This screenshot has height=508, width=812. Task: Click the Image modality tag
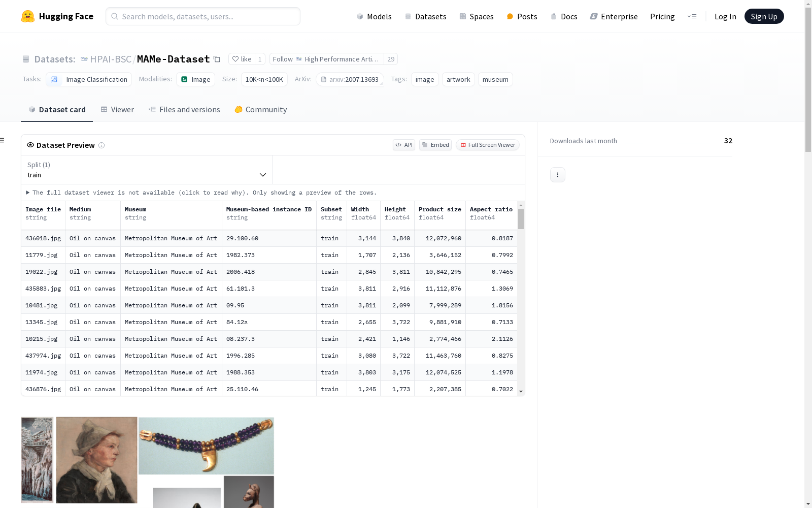coord(195,79)
